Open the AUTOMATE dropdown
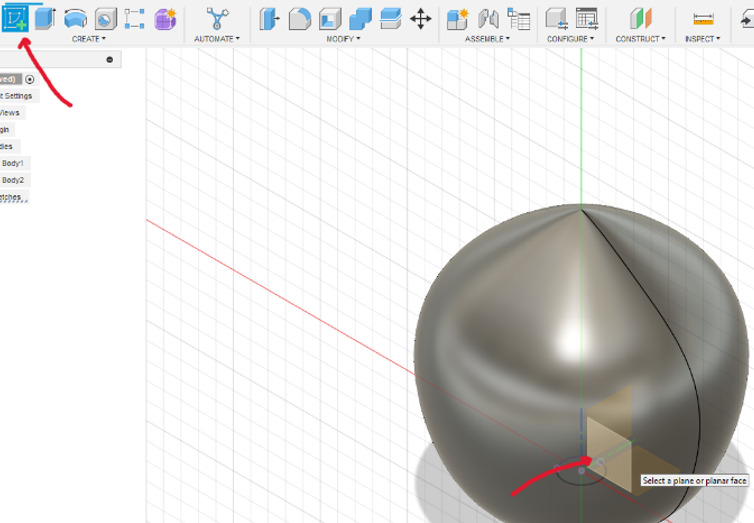This screenshot has height=523, width=754. tap(217, 39)
